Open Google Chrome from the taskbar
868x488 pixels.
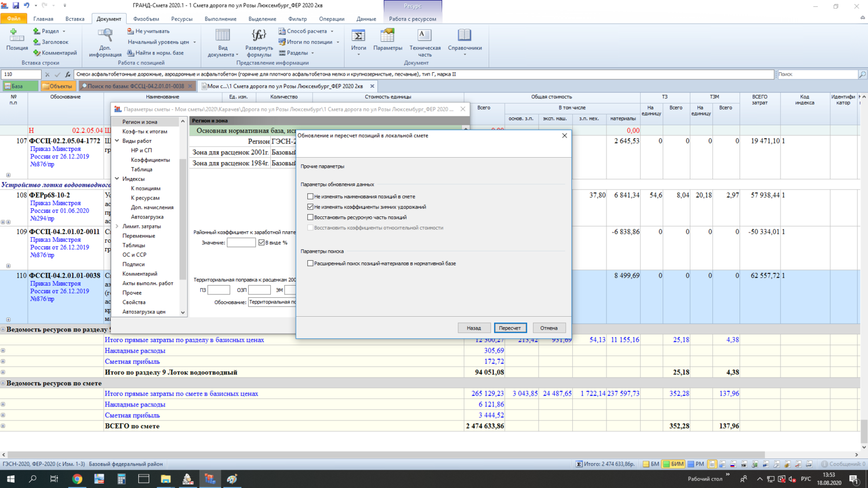pos(77,479)
